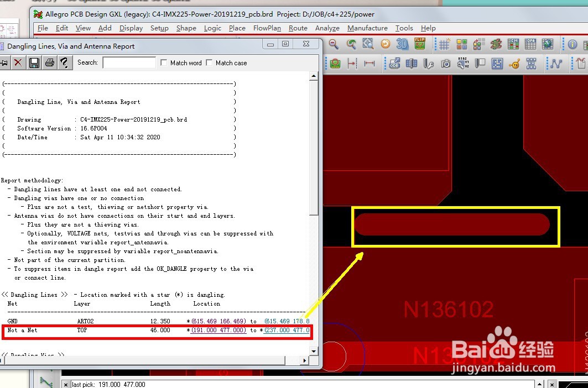Viewport: 588px width, 388px height.
Task: Save the report with the floppy disk icon
Action: [x=34, y=62]
